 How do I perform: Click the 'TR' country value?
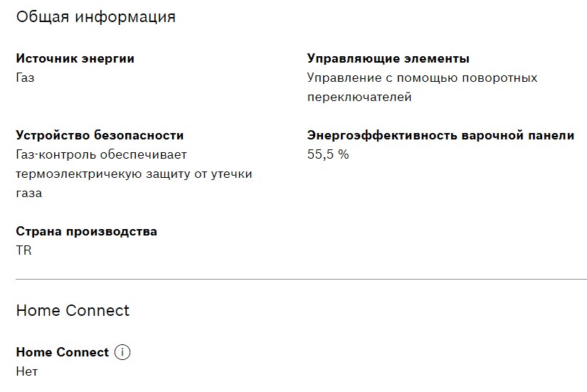tap(23, 250)
